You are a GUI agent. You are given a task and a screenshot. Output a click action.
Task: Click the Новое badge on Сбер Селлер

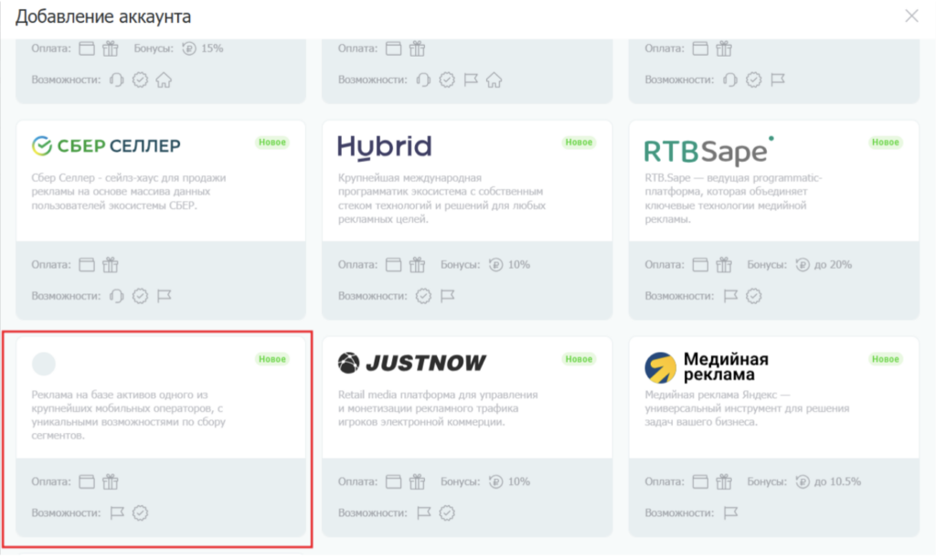(x=272, y=142)
